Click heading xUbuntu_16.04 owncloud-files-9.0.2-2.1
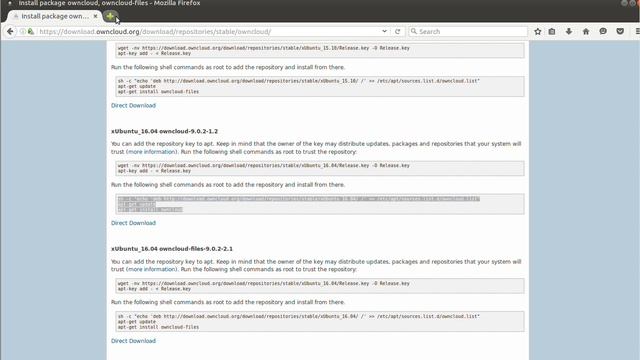The width and height of the screenshot is (640, 360). click(x=172, y=249)
